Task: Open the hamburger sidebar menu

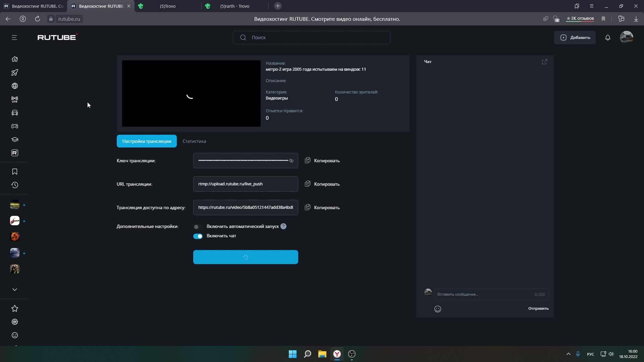Action: click(14, 38)
